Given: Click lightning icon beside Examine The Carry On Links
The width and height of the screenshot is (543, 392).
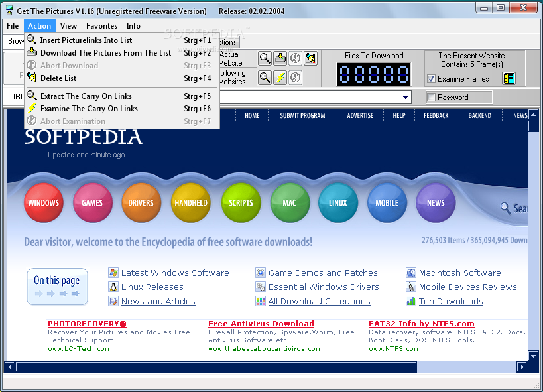Looking at the screenshot, I should 32,108.
